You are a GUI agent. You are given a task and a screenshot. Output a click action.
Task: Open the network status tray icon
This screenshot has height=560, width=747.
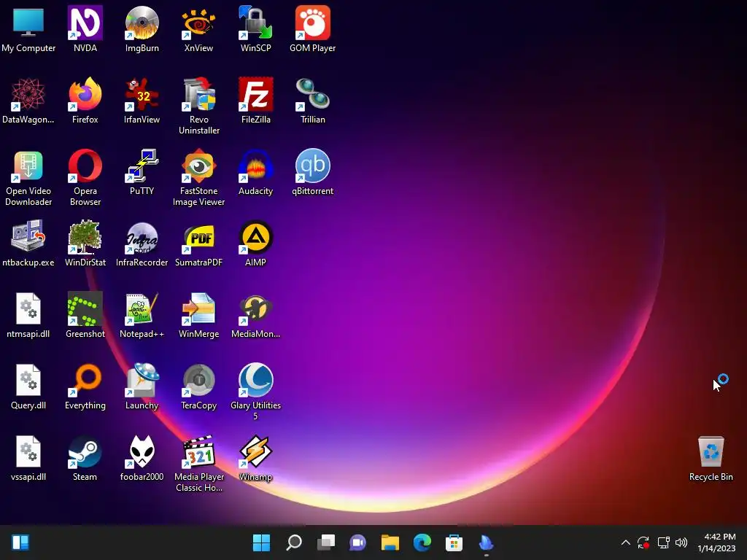[663, 542]
